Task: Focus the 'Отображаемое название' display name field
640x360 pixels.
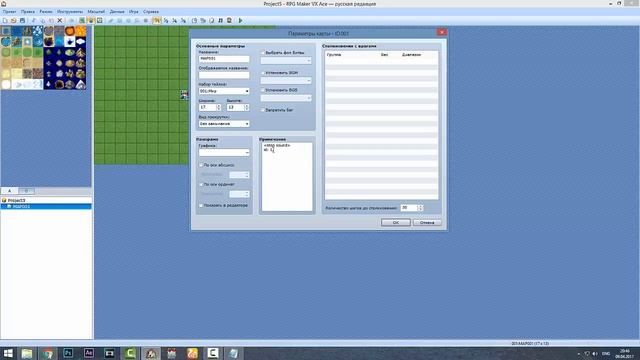Action: [224, 75]
